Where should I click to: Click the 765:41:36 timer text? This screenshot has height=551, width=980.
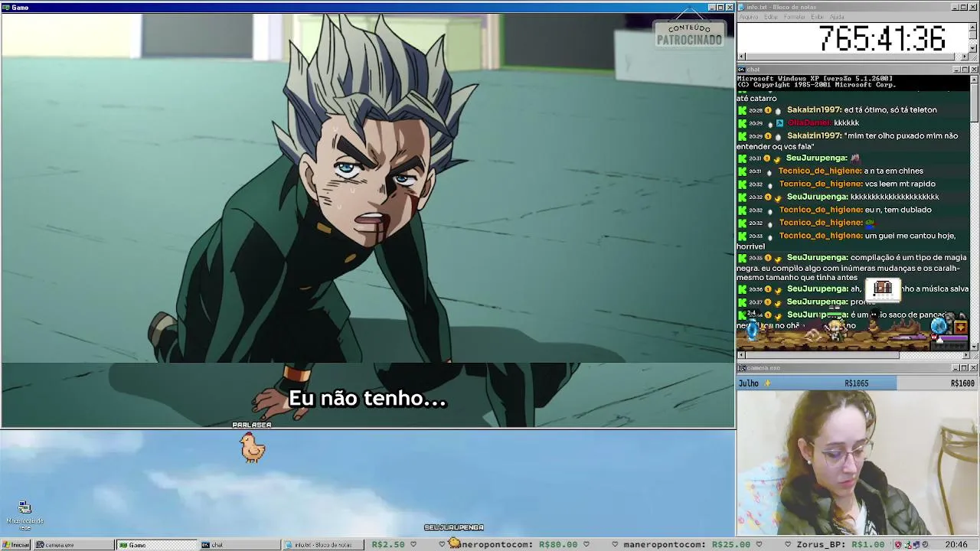click(882, 38)
